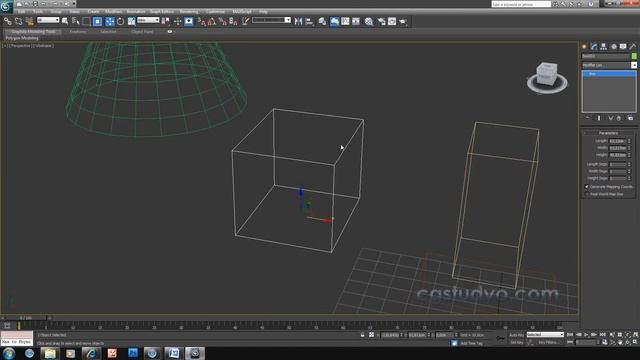Open the Modifiers menu
The width and height of the screenshot is (640, 360).
(113, 11)
